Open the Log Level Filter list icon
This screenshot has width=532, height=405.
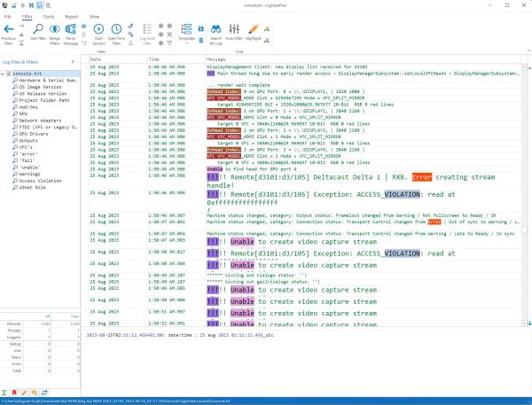[x=147, y=34]
